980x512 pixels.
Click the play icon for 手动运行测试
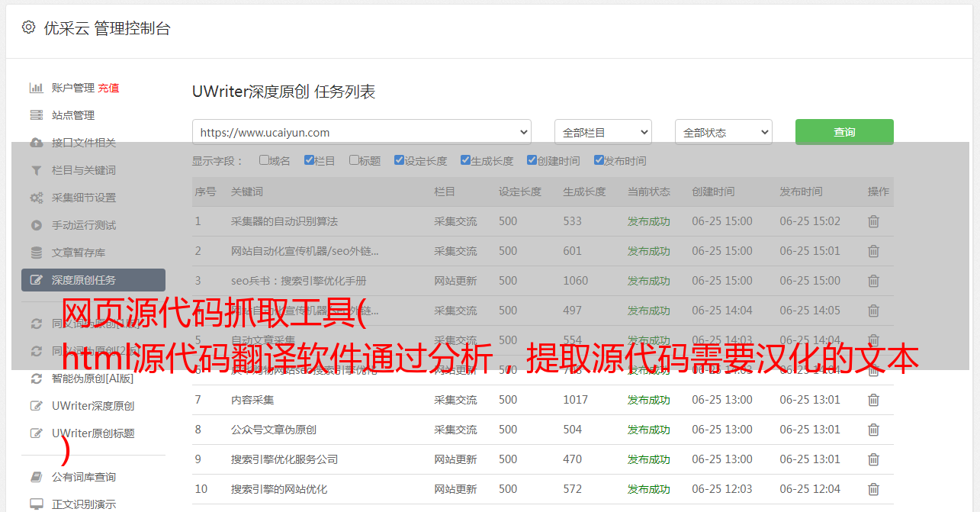[x=36, y=225]
